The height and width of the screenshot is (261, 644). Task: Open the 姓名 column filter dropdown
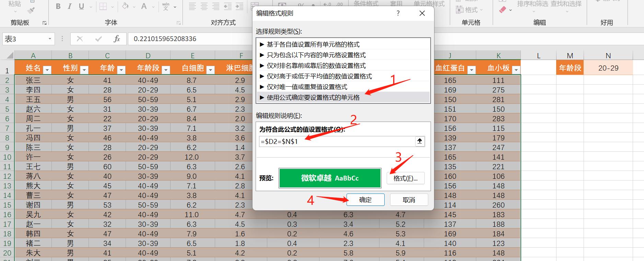(47, 70)
